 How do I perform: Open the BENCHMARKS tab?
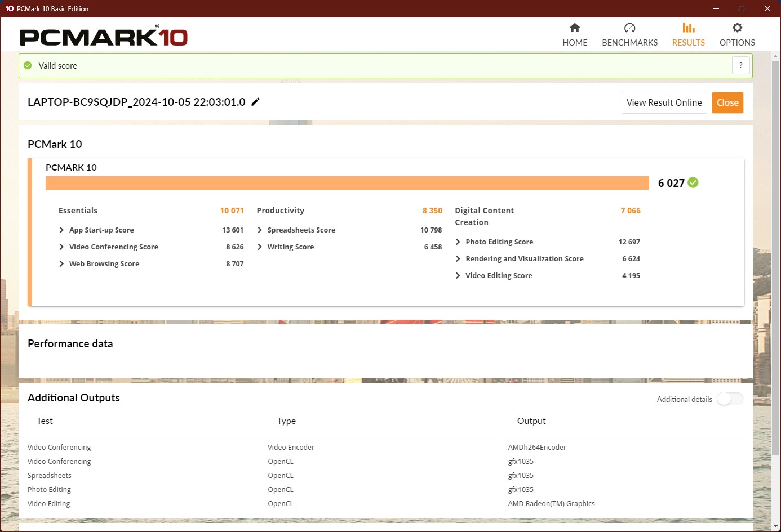(629, 35)
